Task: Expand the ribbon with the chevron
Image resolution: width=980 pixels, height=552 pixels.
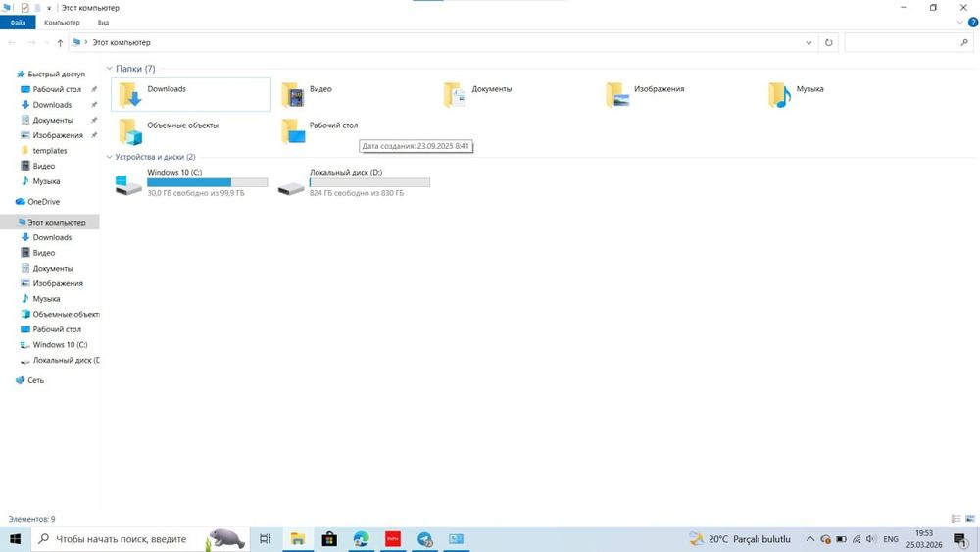Action: coord(960,23)
